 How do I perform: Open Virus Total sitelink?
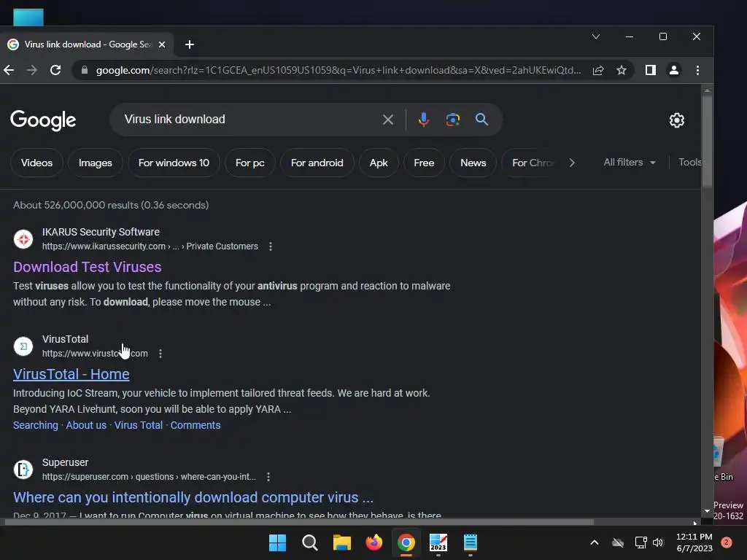tap(138, 425)
